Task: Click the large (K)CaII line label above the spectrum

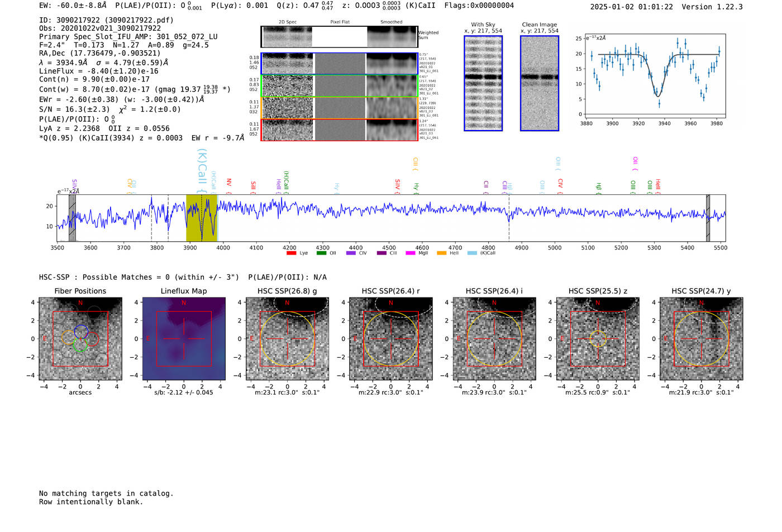Action: click(202, 171)
